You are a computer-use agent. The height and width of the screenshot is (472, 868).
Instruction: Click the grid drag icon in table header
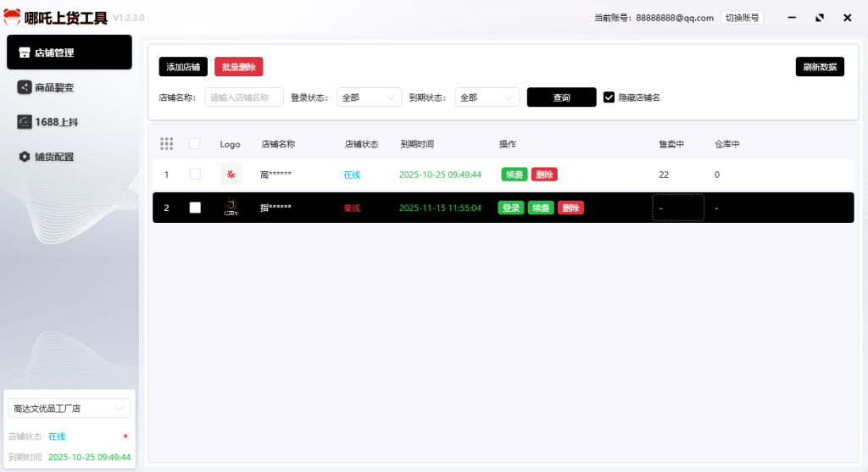167,144
